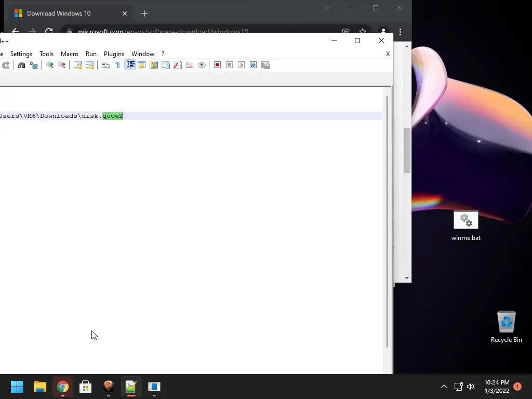Select the winme.bat desktop file
The width and height of the screenshot is (532, 399).
[x=466, y=226]
